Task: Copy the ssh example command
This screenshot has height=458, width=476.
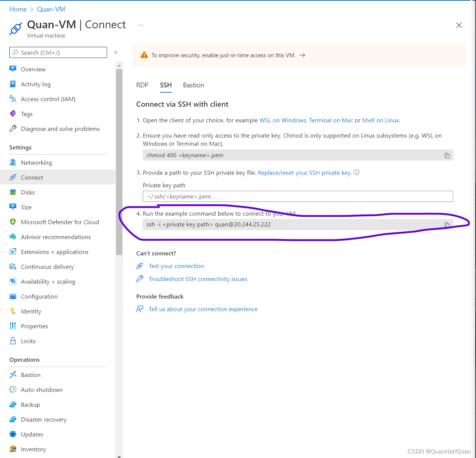Action: click(x=447, y=225)
